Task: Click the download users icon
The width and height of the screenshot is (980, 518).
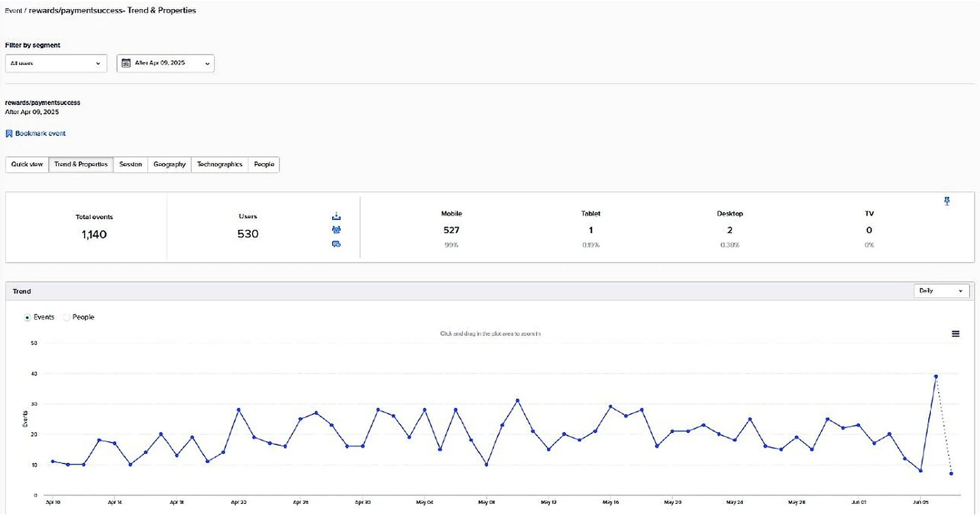Action: tap(336, 216)
